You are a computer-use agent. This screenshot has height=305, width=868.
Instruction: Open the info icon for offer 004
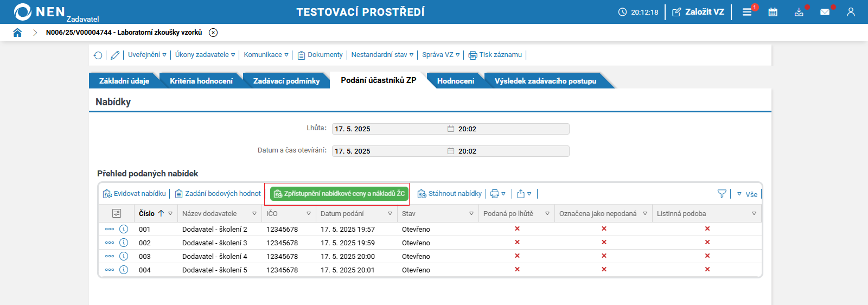pyautogui.click(x=124, y=270)
